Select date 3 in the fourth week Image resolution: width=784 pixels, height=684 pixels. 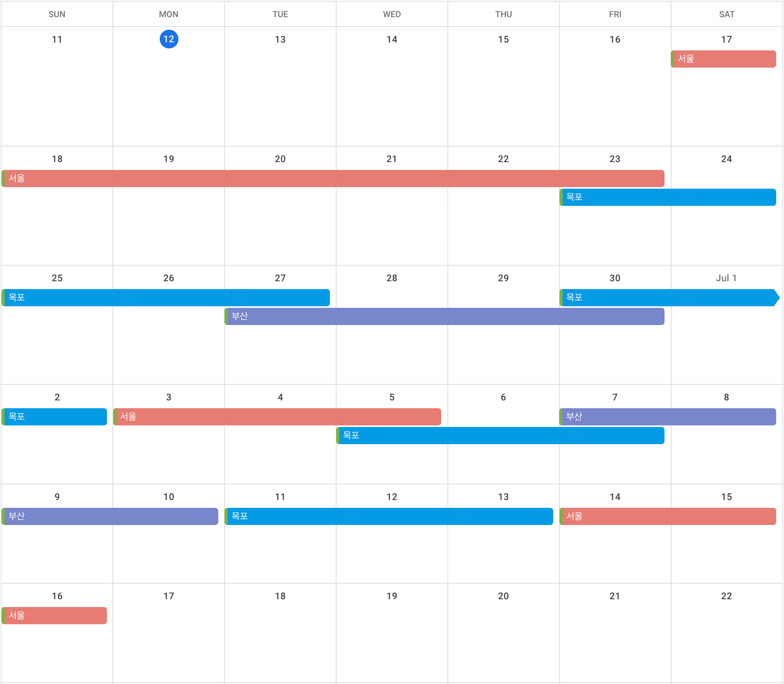point(169,397)
